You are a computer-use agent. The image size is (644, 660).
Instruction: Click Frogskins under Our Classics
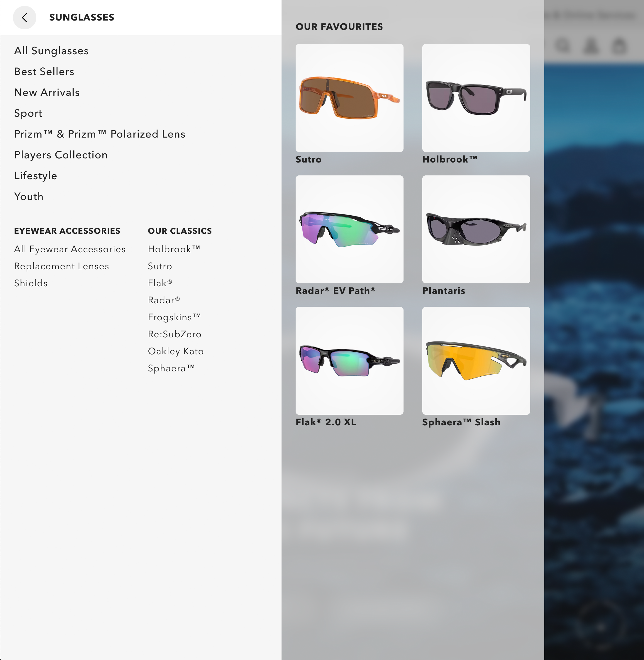tap(174, 317)
